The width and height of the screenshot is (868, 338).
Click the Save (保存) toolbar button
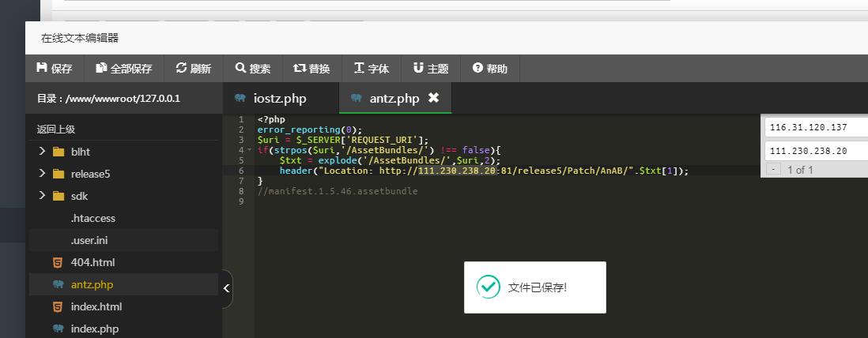[x=55, y=69]
